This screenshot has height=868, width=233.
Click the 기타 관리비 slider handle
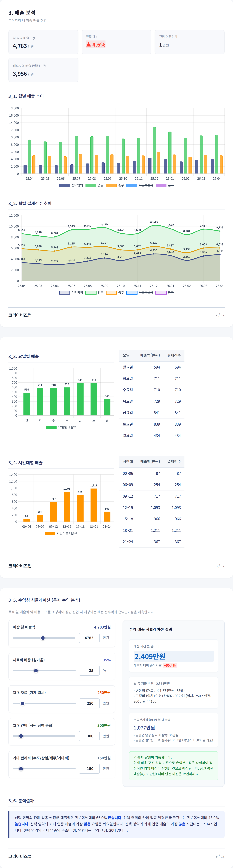[x=21, y=769]
